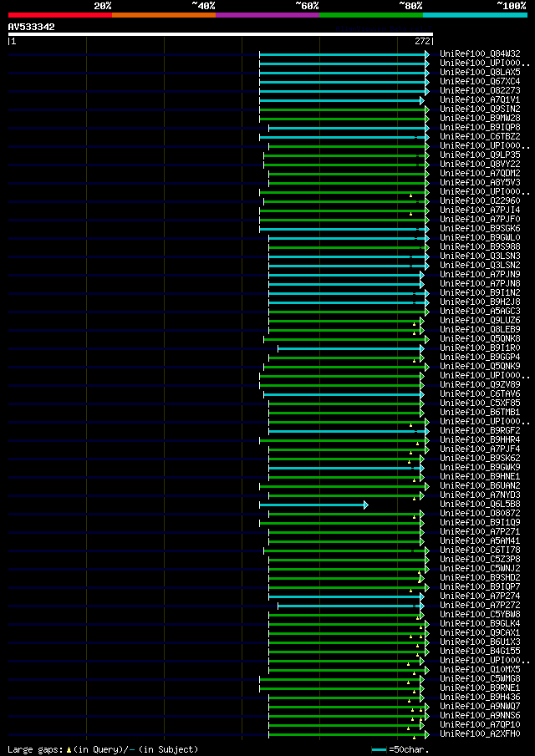The image size is (535, 756).
Task: Click the UniRef100_Q8VY22 hit name
Action: coord(480,164)
